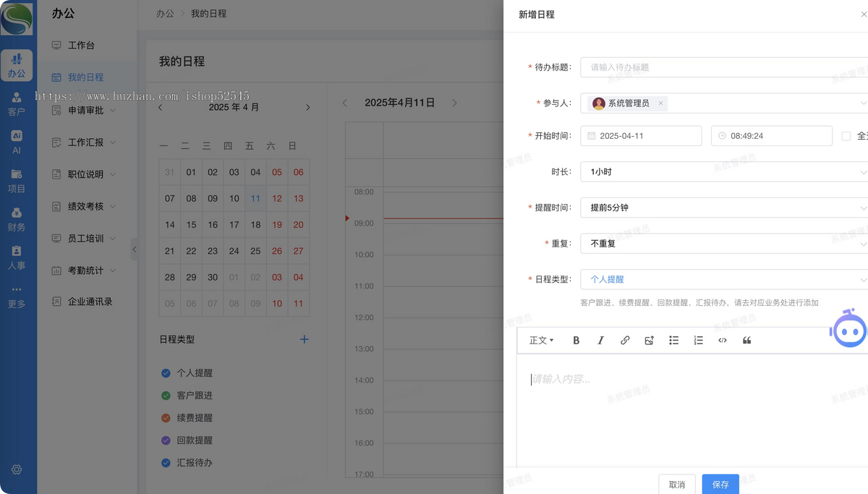
Task: Click the 取消 button
Action: (x=677, y=485)
